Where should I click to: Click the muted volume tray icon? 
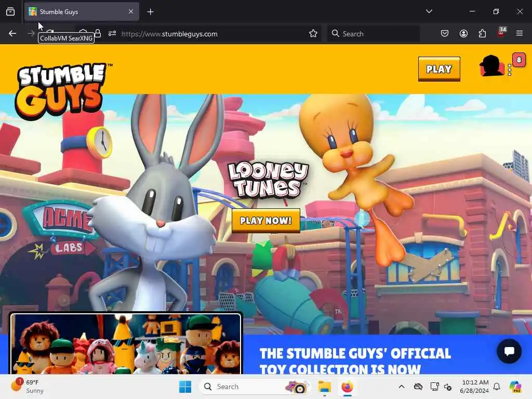pos(448,387)
